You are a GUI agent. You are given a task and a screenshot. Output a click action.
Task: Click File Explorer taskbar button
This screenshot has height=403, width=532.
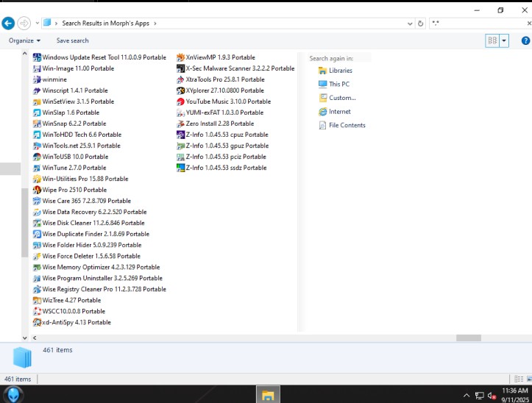pos(268,394)
